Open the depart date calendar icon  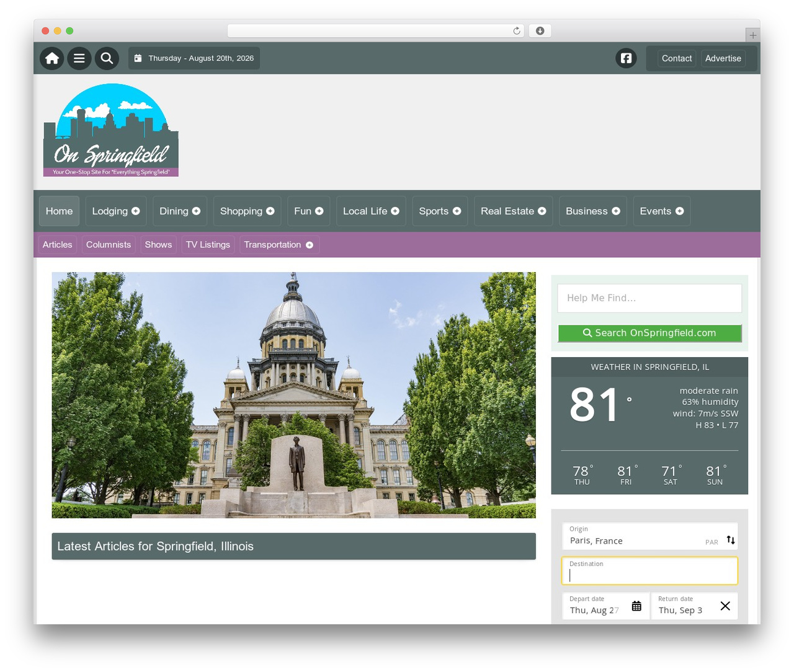(x=636, y=606)
